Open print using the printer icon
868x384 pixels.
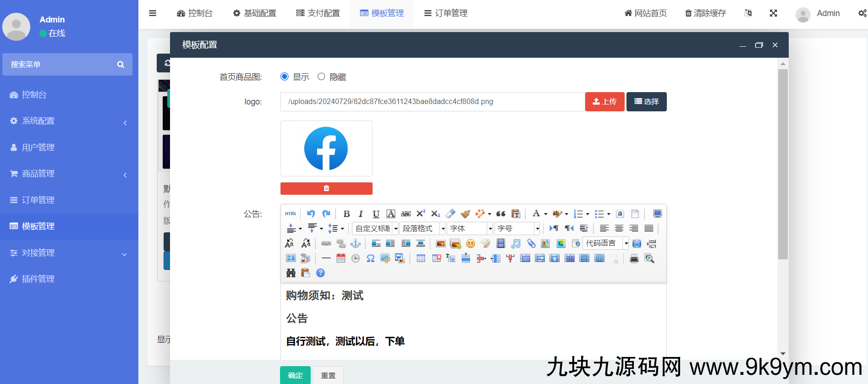[634, 258]
